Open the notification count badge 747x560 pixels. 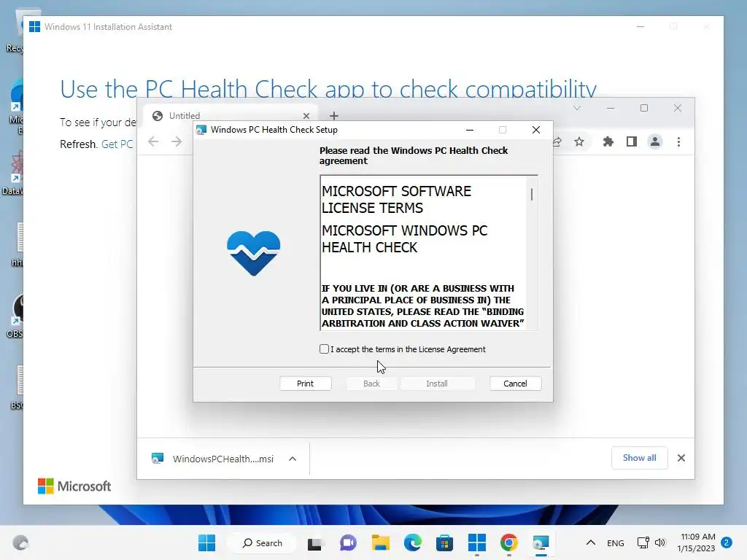[727, 542]
